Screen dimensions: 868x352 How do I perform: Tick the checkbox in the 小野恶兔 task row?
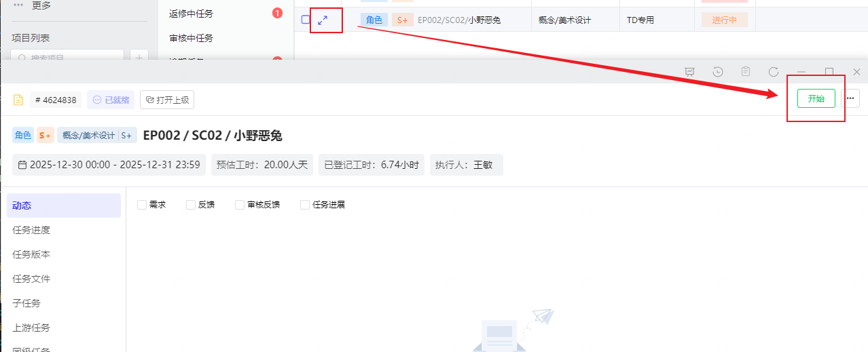[306, 20]
